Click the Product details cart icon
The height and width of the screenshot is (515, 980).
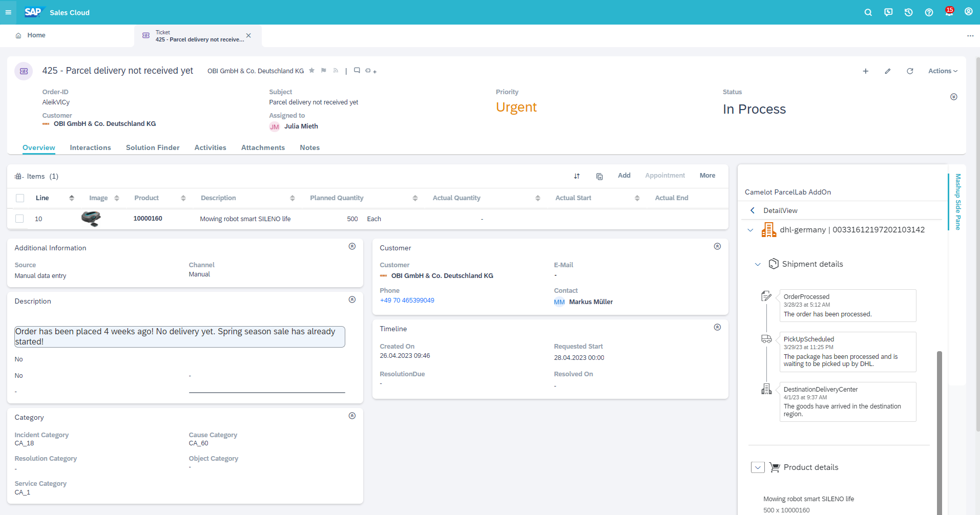tap(775, 467)
